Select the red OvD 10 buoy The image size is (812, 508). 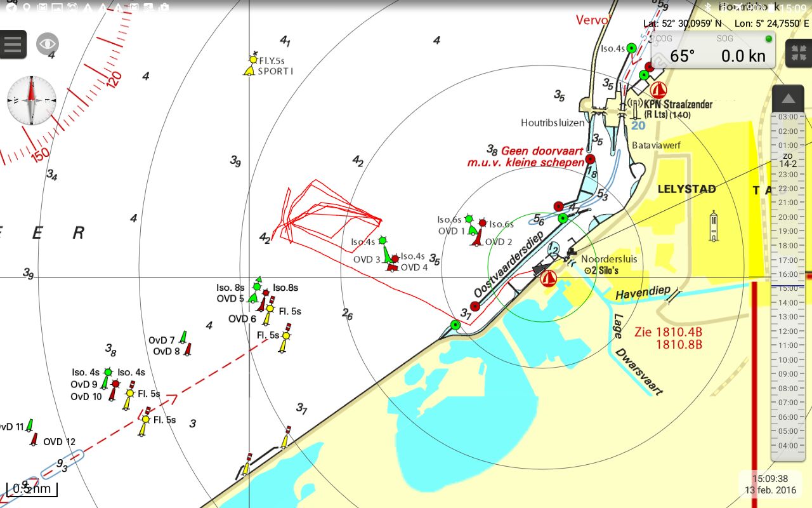pos(114,391)
